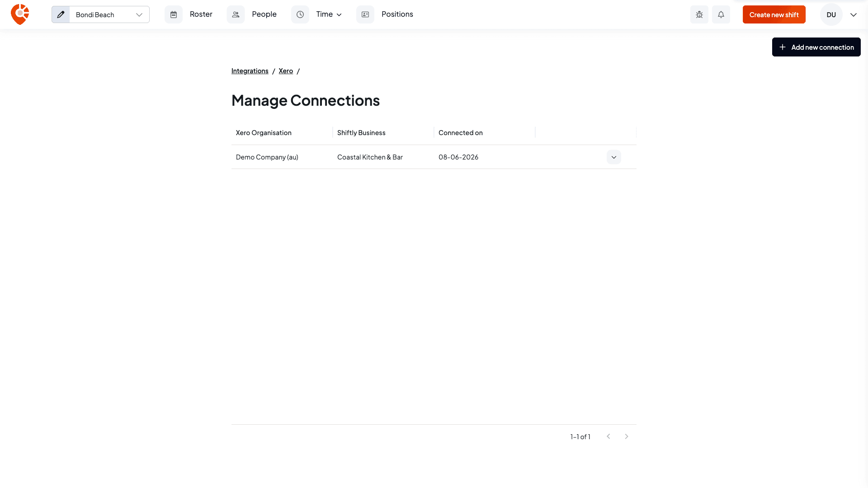
Task: Open the Positions page
Action: (397, 14)
